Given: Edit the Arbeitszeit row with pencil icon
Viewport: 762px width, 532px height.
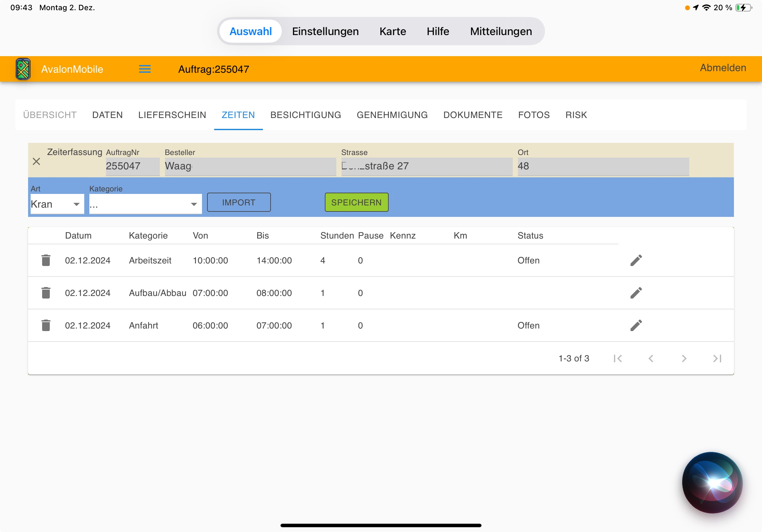Looking at the screenshot, I should (636, 260).
